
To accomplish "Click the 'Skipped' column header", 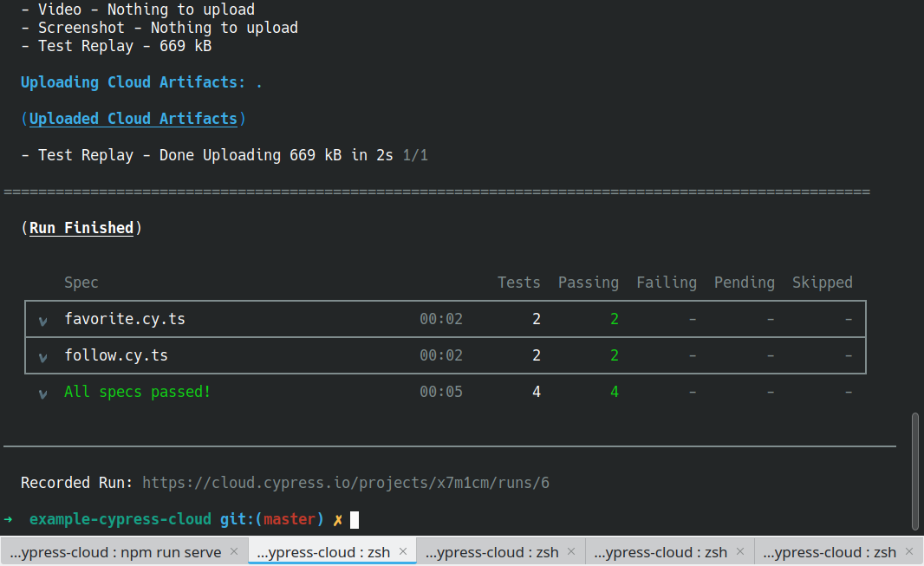I will pos(823,283).
